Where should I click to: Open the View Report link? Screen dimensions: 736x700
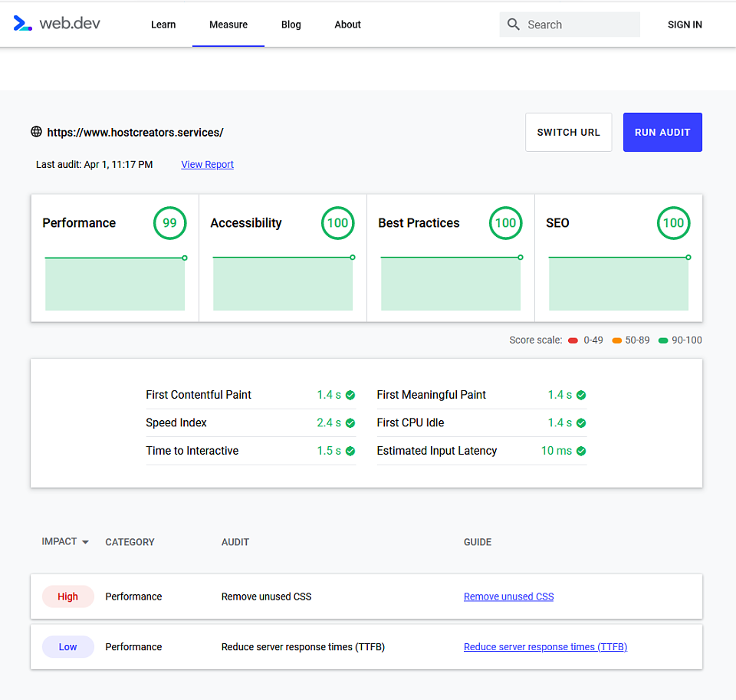tap(207, 164)
